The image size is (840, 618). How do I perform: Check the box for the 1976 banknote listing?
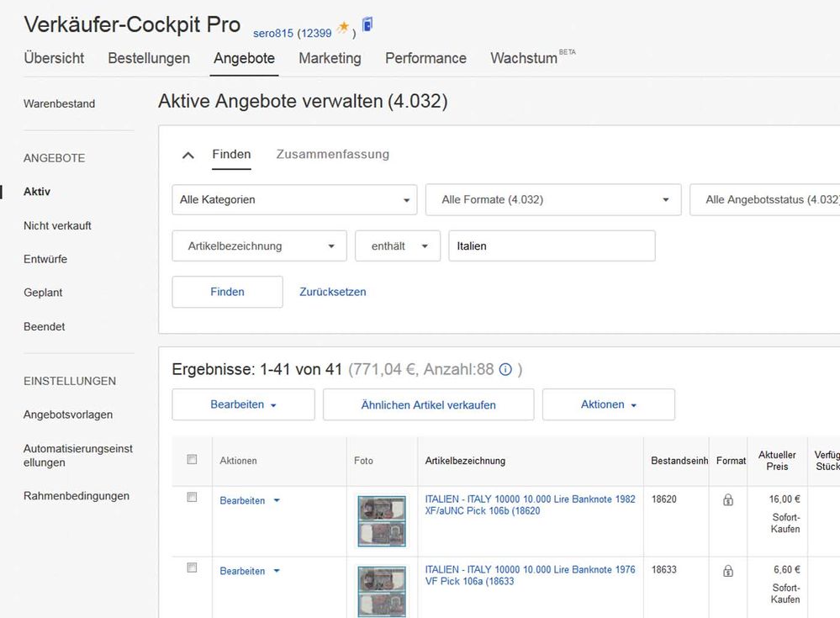[192, 568]
